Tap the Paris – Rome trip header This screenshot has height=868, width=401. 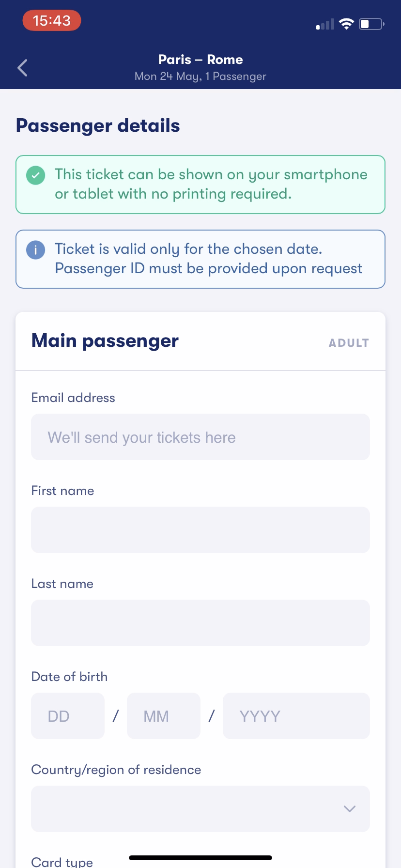[200, 60]
